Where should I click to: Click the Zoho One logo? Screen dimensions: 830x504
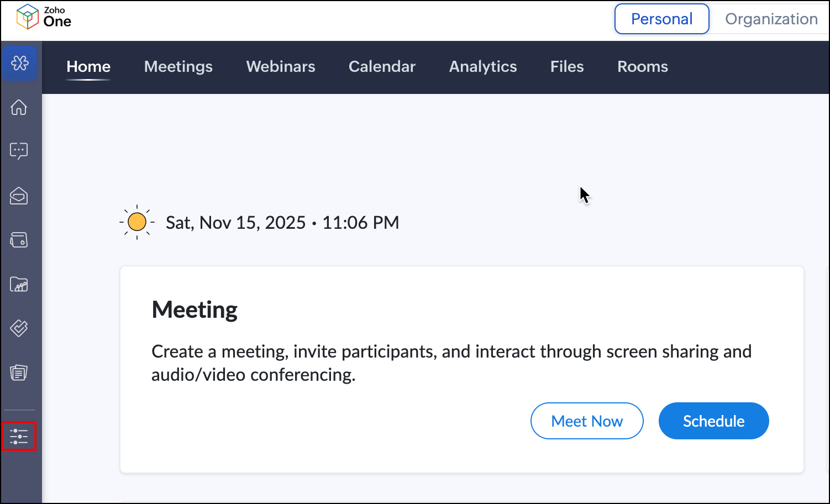(44, 17)
